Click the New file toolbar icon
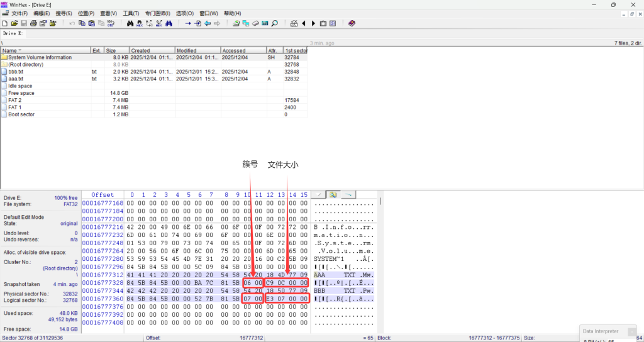Screen dimensions: 644x342 (5, 23)
